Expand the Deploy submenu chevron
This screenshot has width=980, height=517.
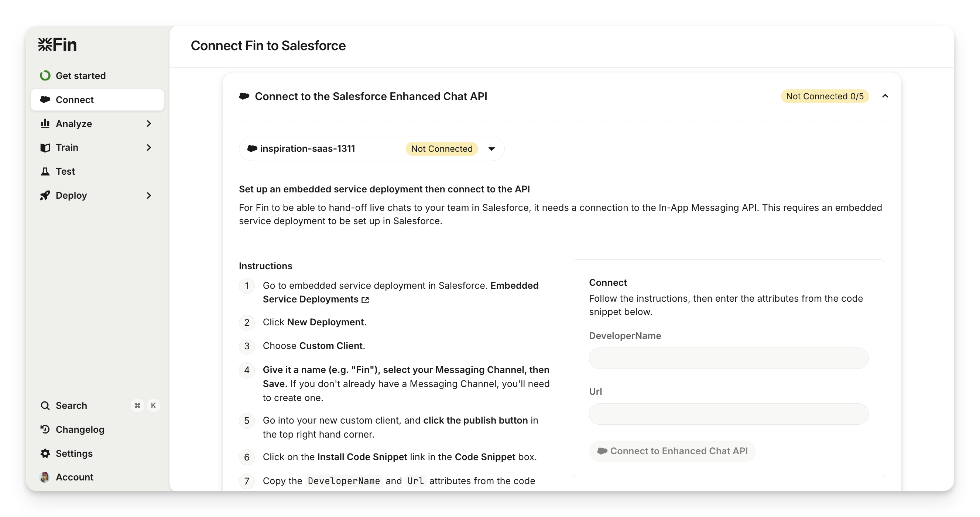(x=149, y=196)
